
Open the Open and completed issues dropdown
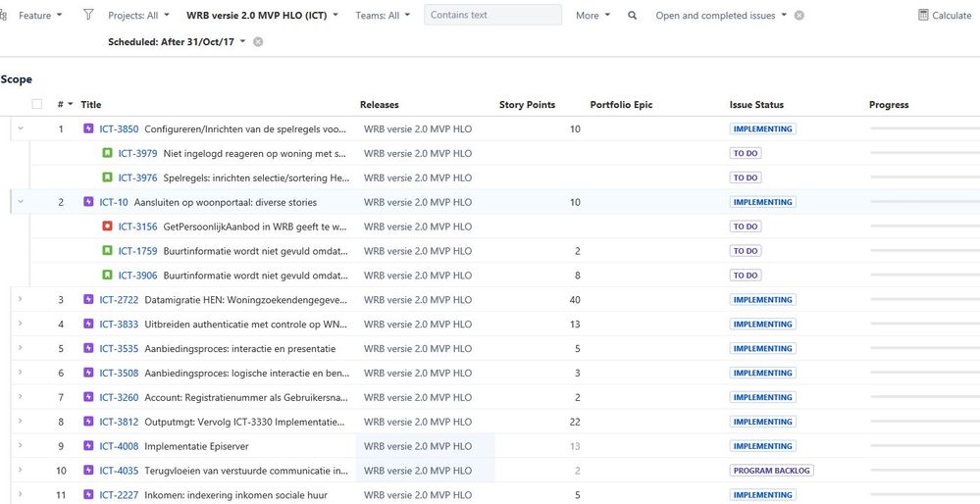tap(721, 16)
